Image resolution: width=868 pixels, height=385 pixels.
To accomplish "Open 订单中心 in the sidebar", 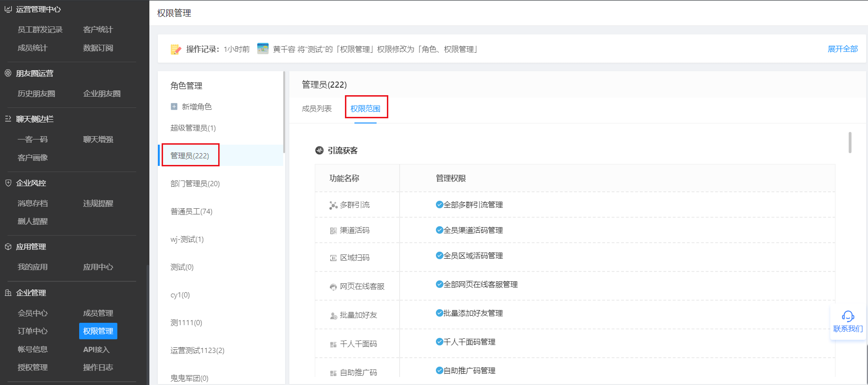I will click(33, 331).
